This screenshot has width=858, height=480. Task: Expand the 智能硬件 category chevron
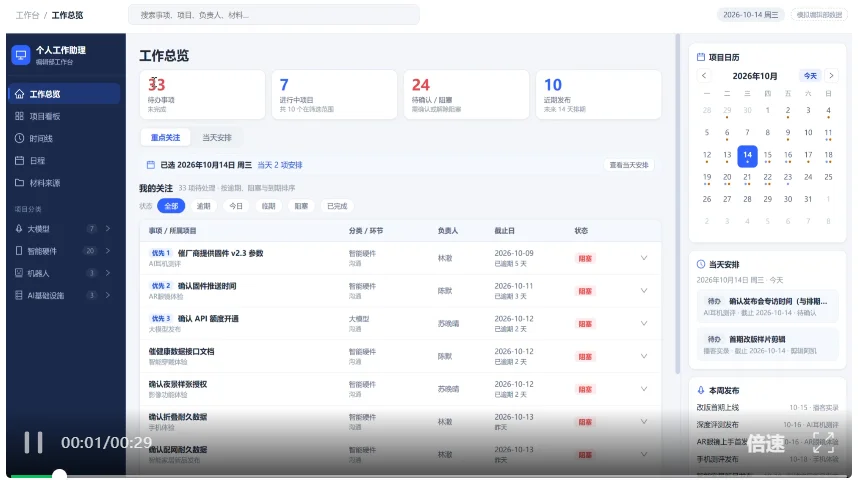[108, 251]
